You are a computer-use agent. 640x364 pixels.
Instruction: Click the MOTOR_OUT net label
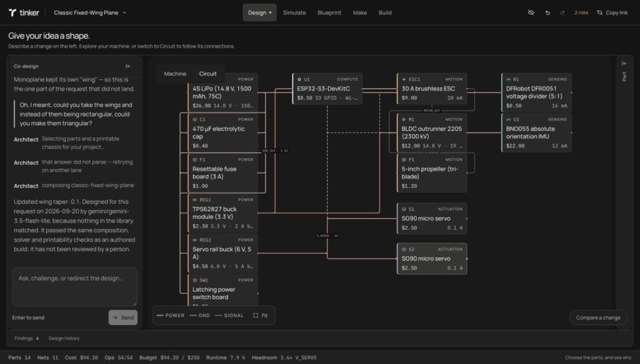pyautogui.click(x=431, y=110)
